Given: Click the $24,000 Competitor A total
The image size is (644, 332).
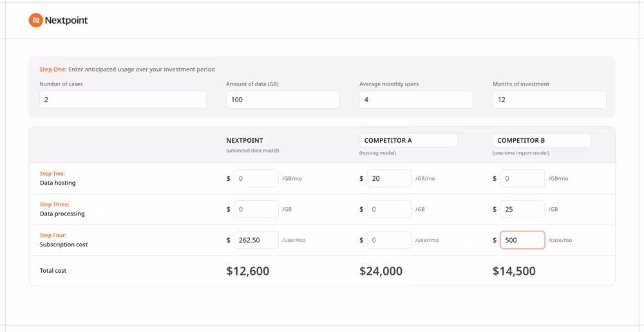Looking at the screenshot, I should click(381, 271).
